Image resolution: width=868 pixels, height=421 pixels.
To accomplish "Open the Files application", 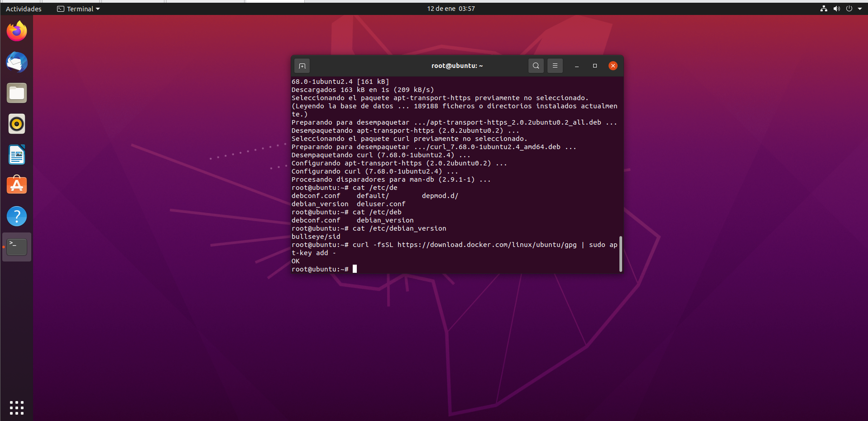I will coord(16,93).
